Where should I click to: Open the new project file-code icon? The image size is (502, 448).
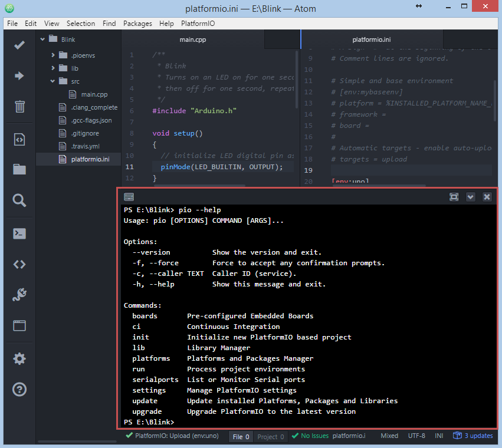coord(19,140)
